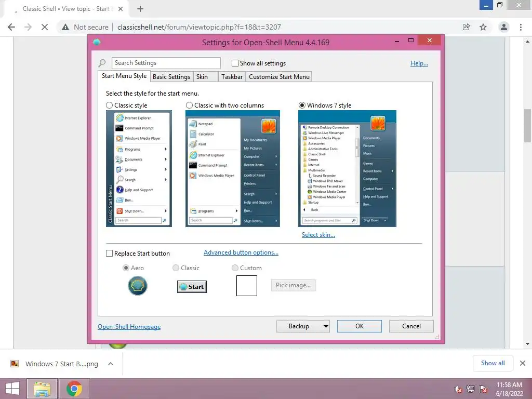Click the muted volume tray icon
Viewport: 532px width, 399px height.
point(458,389)
